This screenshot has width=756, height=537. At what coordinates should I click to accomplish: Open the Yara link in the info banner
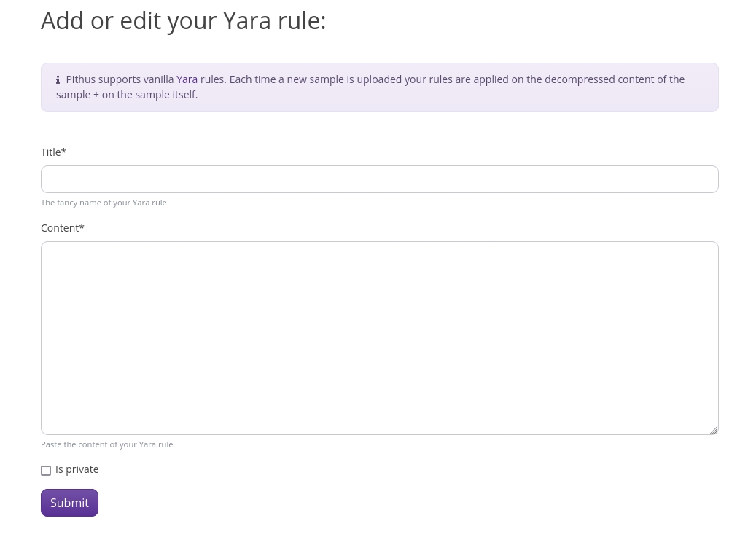(x=187, y=79)
